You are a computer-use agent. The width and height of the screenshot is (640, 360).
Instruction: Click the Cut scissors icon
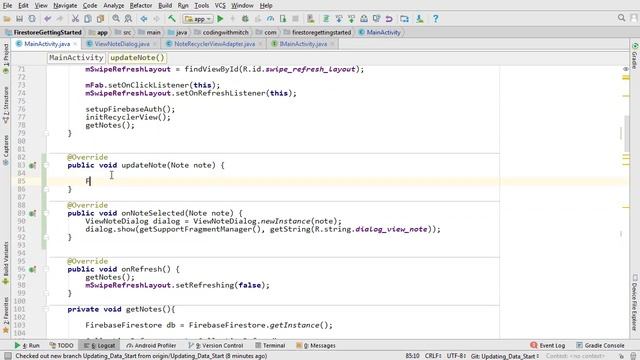point(76,19)
